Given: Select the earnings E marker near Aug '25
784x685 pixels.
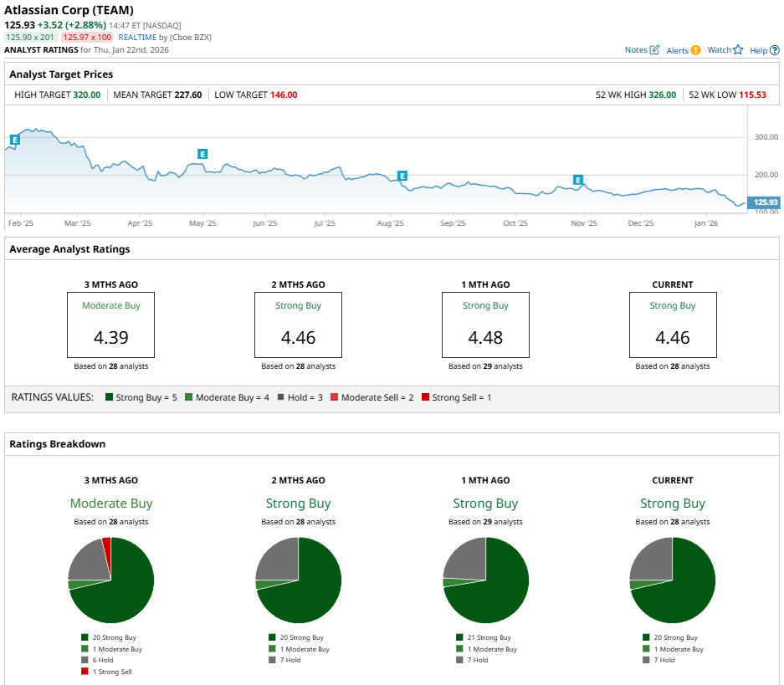Looking at the screenshot, I should pos(402,176).
